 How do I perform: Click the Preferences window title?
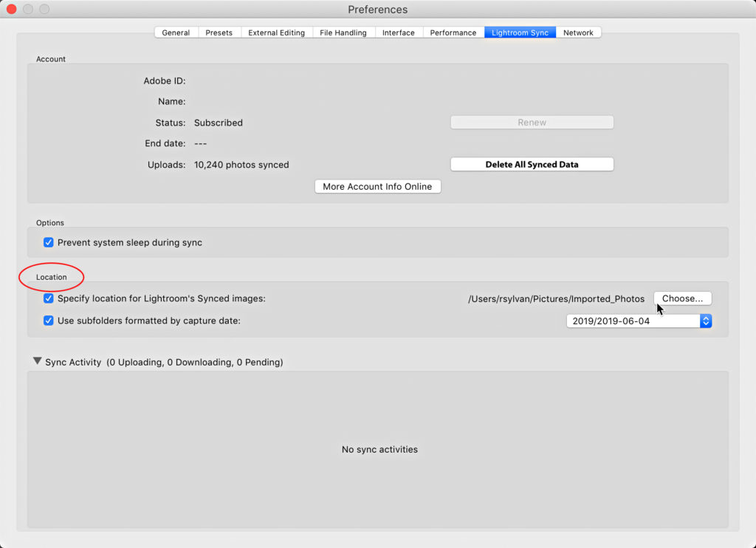point(377,10)
